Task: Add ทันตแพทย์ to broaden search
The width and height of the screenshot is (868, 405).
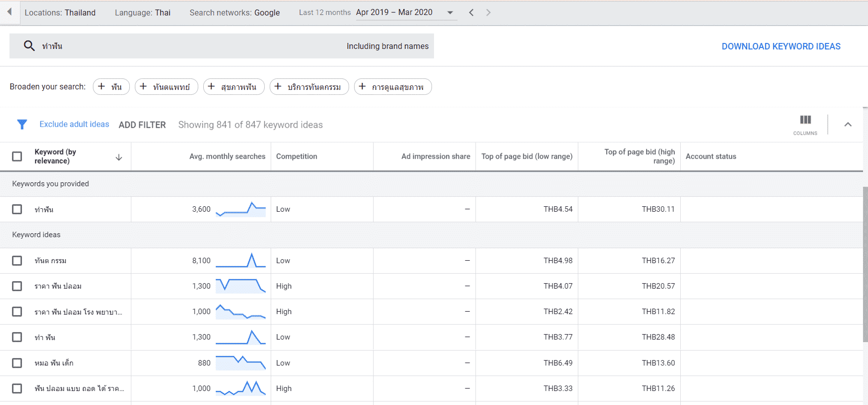Action: tap(166, 87)
